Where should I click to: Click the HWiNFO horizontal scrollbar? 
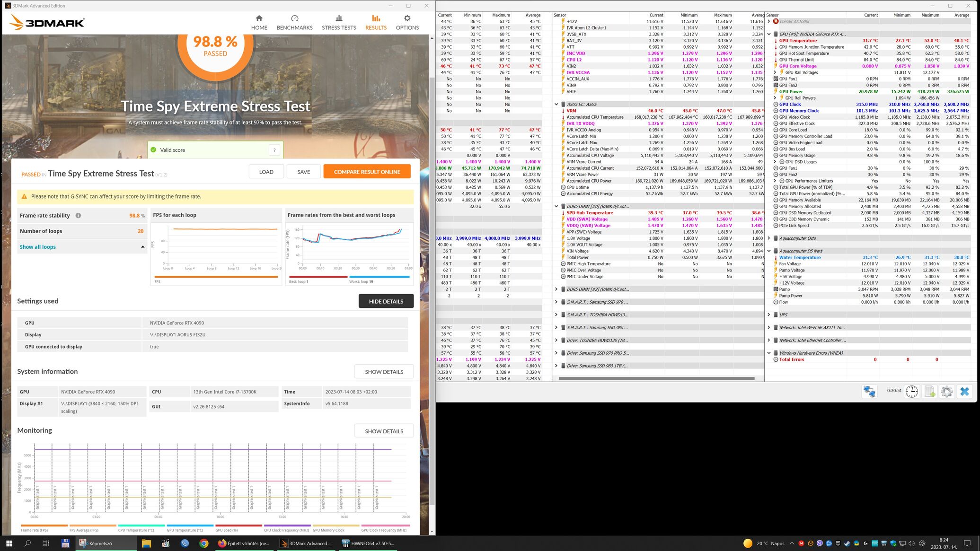[x=656, y=378]
